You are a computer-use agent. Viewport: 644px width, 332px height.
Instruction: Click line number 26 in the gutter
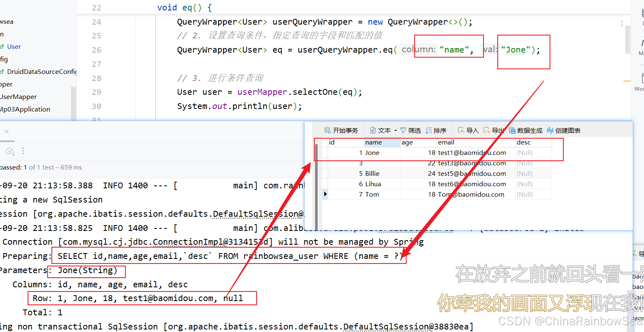[x=97, y=50]
